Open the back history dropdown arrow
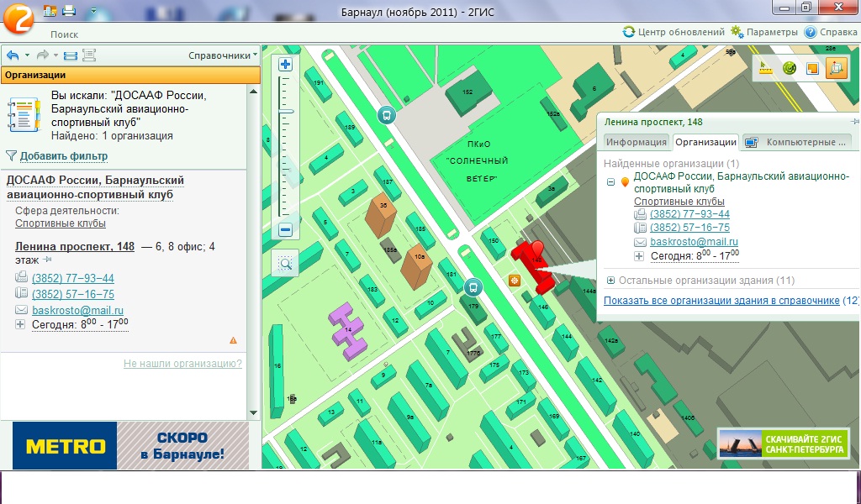Image resolution: width=861 pixels, height=504 pixels. [27, 55]
